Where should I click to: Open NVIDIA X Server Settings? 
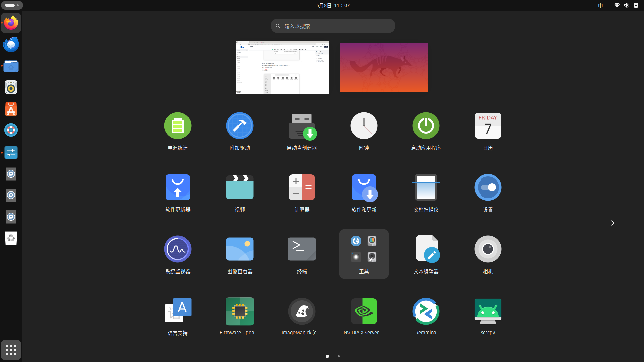[364, 312]
